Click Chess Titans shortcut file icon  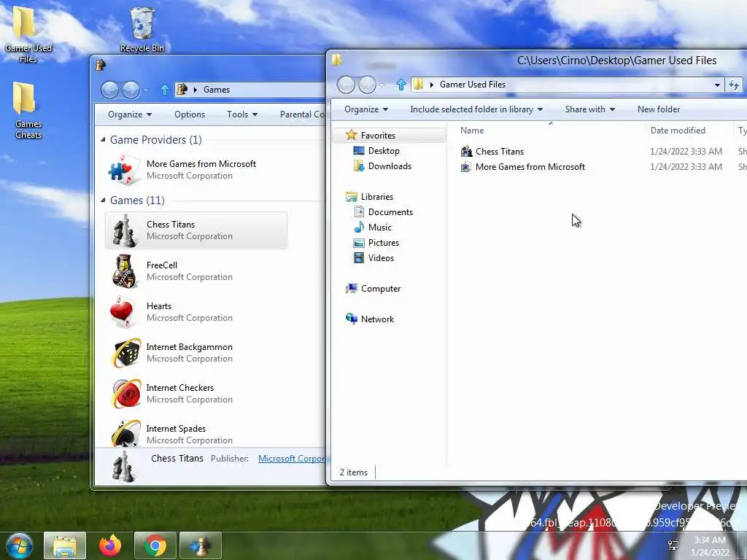pos(466,152)
